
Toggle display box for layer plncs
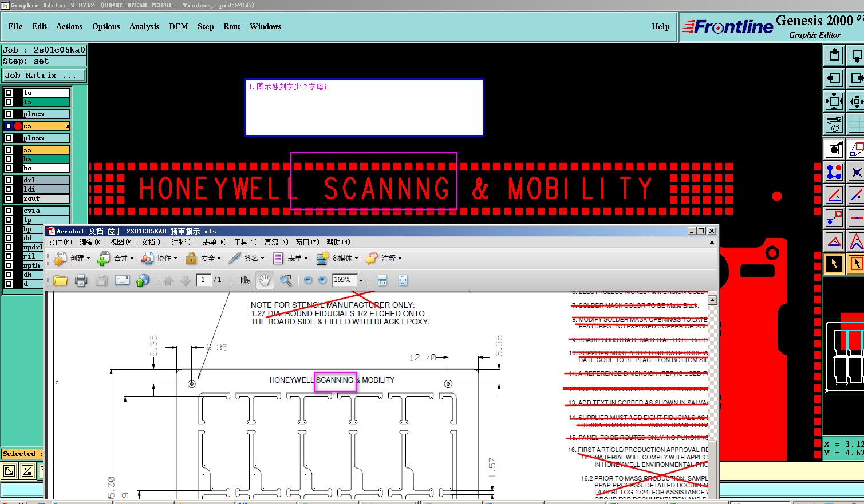(x=9, y=114)
